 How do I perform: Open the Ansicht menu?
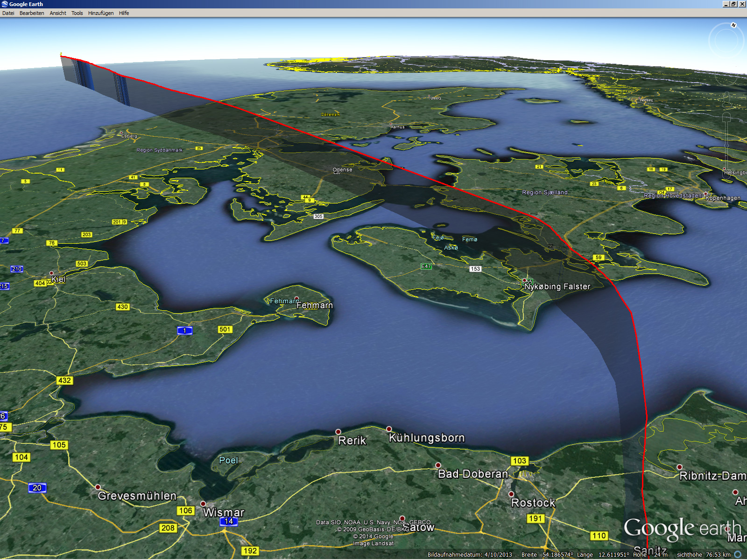tap(58, 13)
